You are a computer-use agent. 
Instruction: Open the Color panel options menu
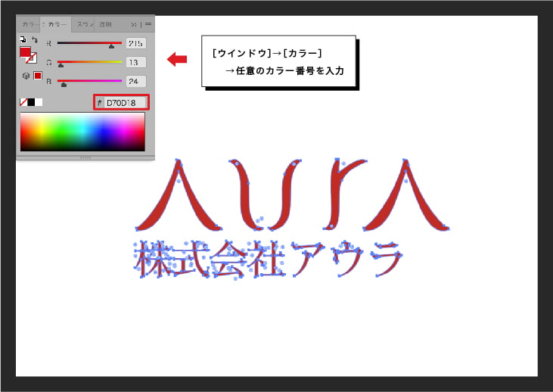[148, 24]
